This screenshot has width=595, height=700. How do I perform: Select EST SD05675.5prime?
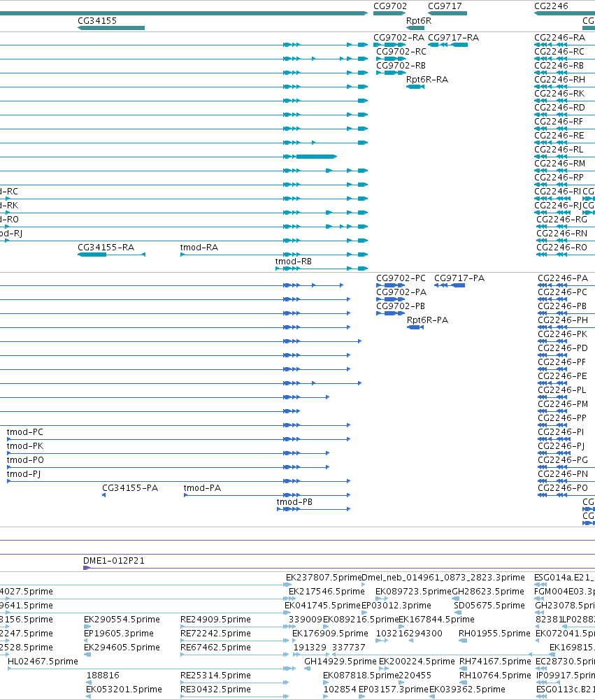coord(489,606)
